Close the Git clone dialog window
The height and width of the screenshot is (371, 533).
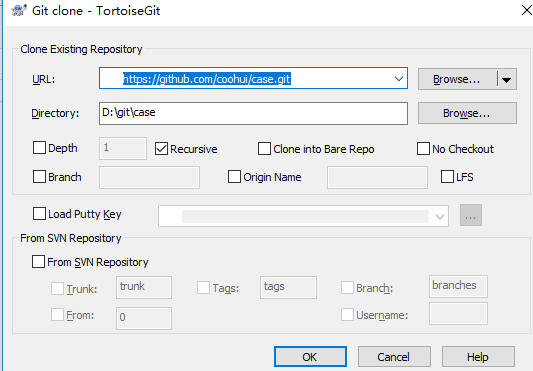527,10
